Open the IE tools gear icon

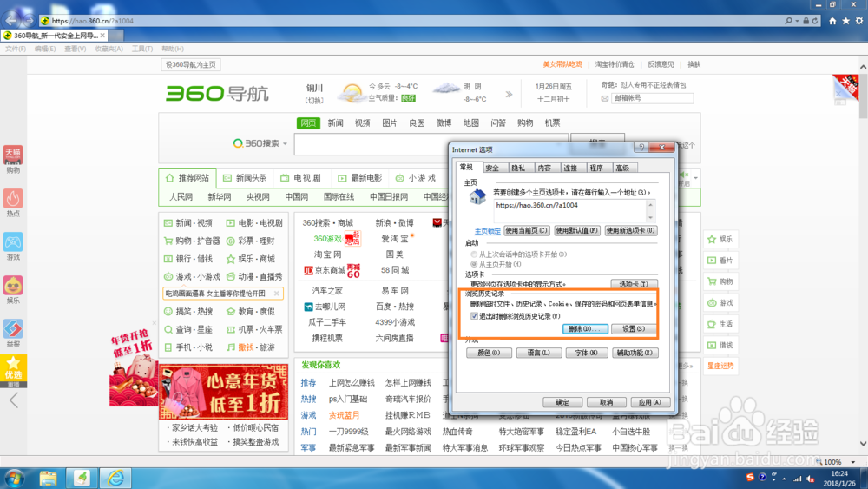pyautogui.click(x=859, y=21)
